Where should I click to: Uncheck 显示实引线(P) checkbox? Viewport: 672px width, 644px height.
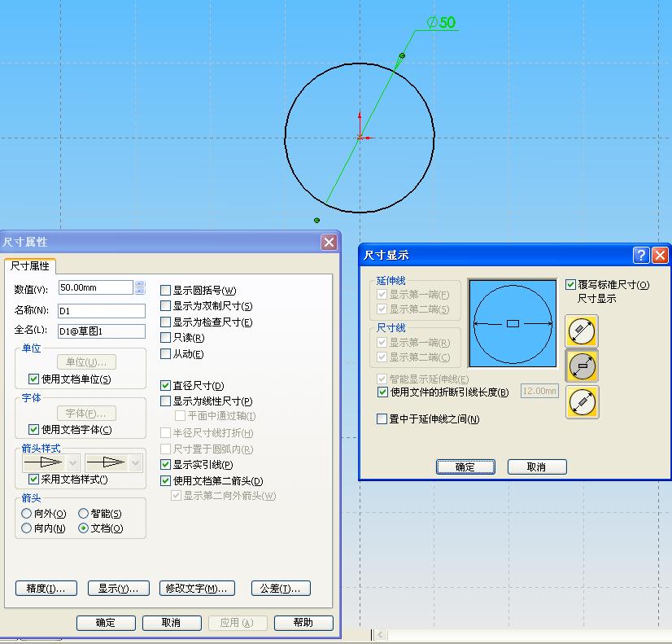(165, 464)
